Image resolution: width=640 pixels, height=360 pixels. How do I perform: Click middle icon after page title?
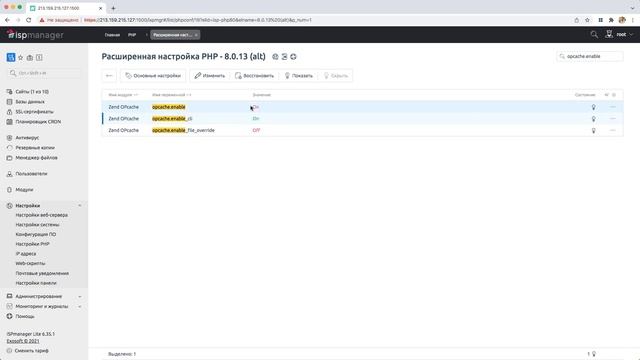pos(284,57)
